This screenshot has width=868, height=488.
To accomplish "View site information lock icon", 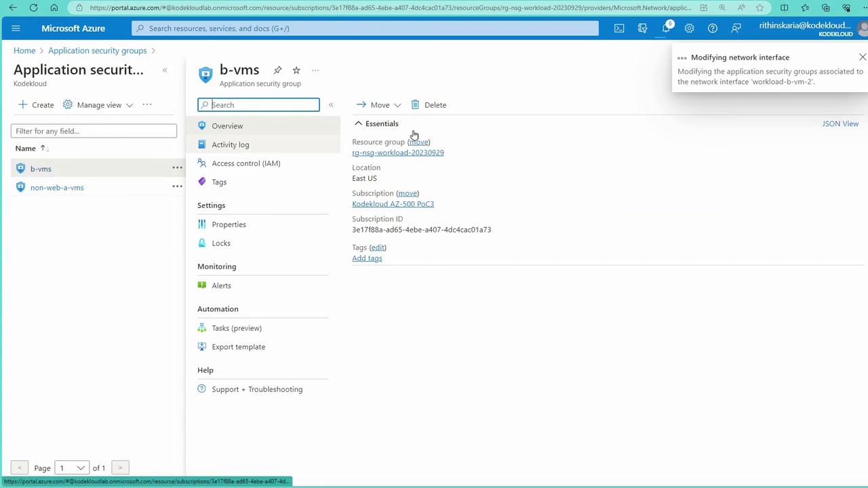I will tap(79, 8).
